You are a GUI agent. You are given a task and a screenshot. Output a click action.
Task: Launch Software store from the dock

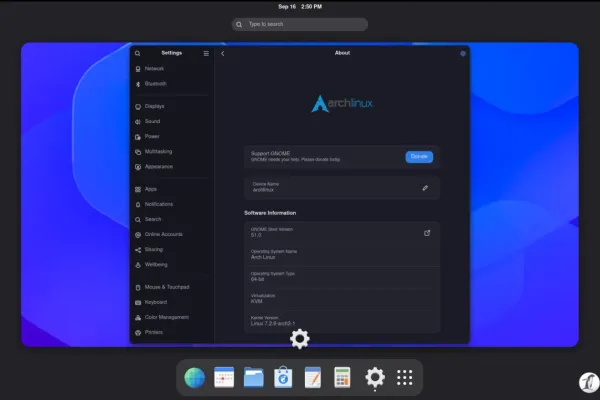click(x=283, y=377)
